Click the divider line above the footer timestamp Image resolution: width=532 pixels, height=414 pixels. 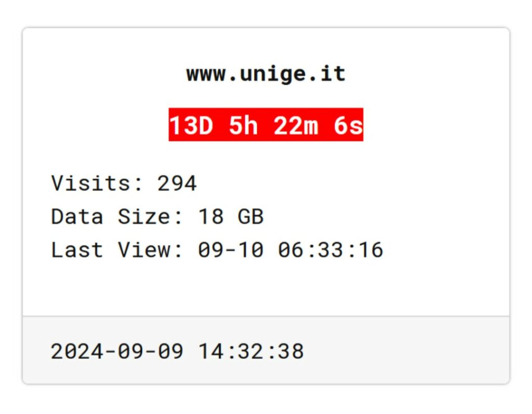point(265,316)
